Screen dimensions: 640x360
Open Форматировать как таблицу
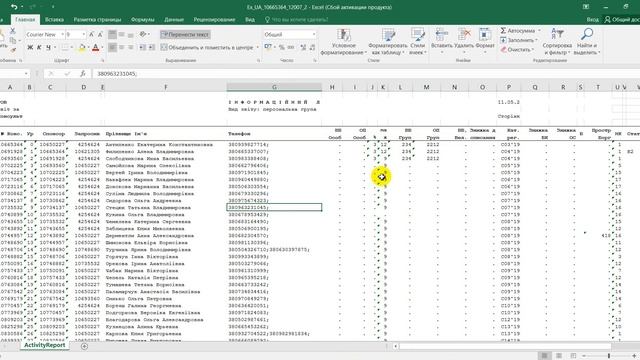coord(388,42)
